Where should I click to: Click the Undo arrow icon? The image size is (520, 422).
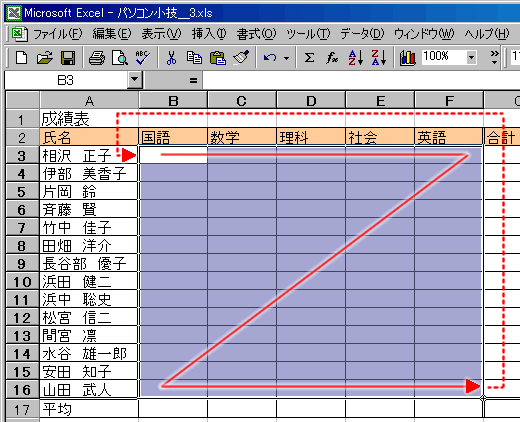(270, 58)
